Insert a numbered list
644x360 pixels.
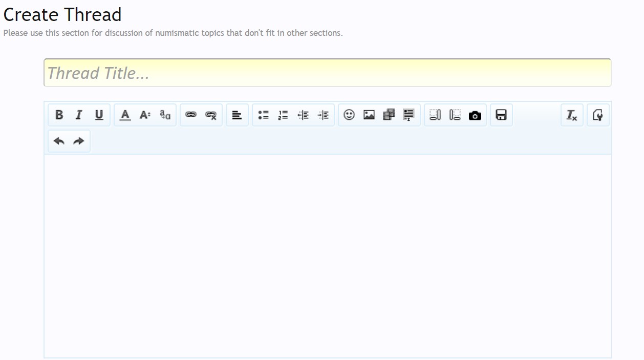pyautogui.click(x=283, y=115)
